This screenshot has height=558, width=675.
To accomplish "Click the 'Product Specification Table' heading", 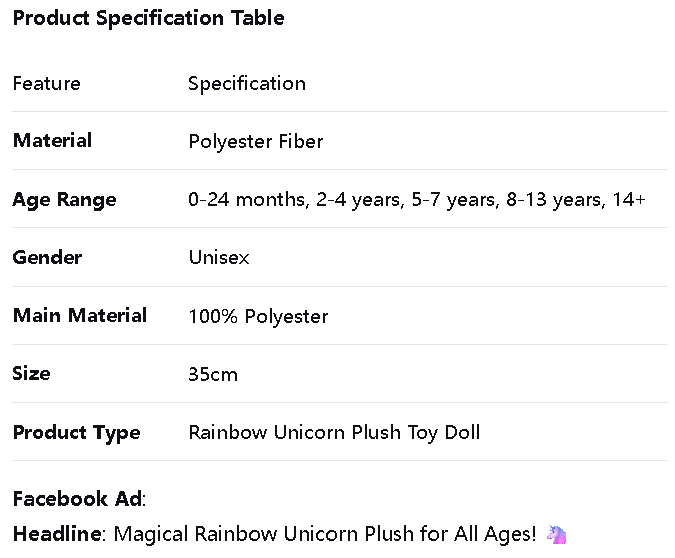I will tap(148, 18).
